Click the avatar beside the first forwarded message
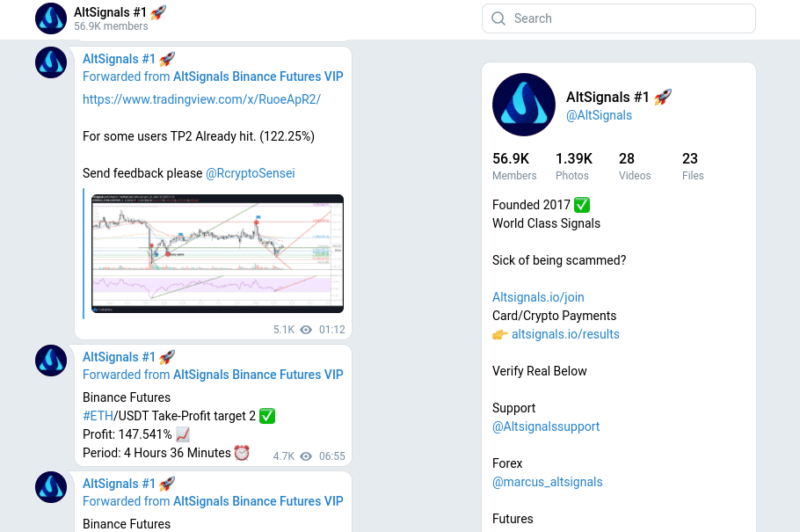 (51, 62)
